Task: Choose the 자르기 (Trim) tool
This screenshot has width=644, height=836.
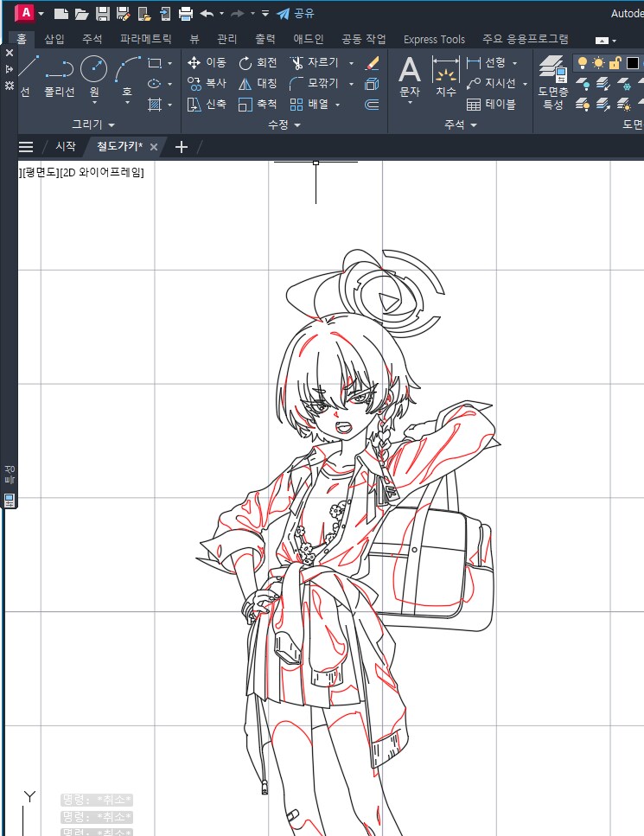Action: click(x=315, y=63)
